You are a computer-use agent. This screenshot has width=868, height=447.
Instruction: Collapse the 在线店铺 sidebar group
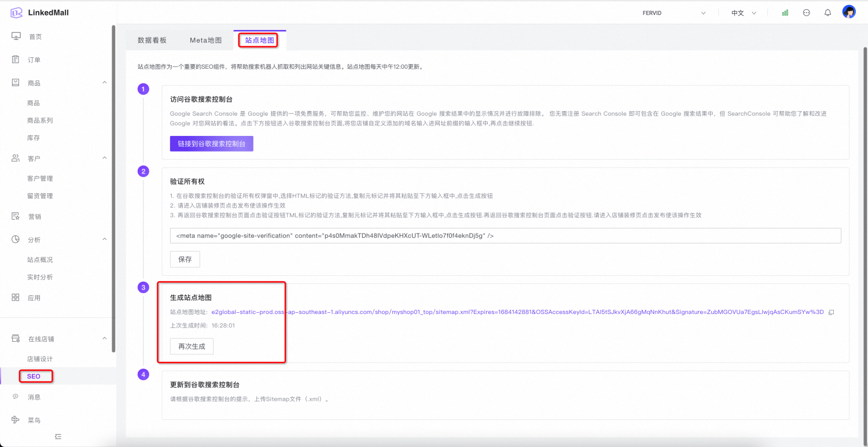tap(105, 338)
